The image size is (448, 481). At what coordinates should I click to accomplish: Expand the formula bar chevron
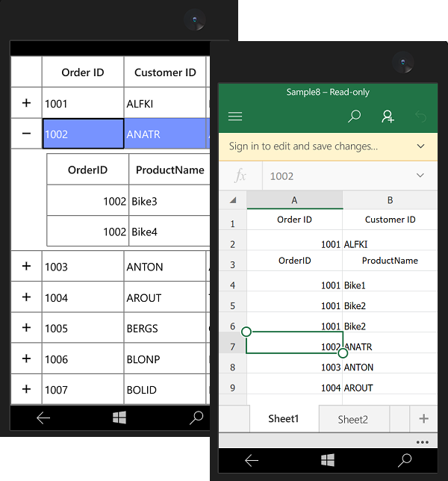[x=420, y=176]
